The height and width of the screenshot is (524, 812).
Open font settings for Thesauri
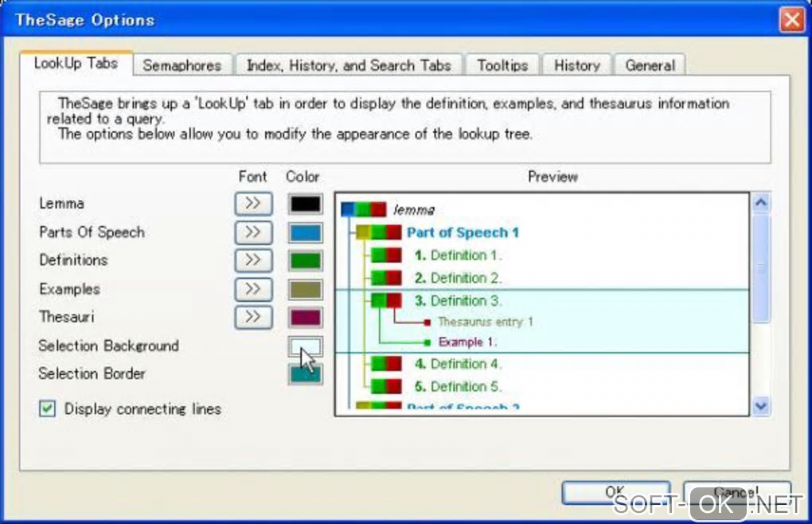pos(253,317)
